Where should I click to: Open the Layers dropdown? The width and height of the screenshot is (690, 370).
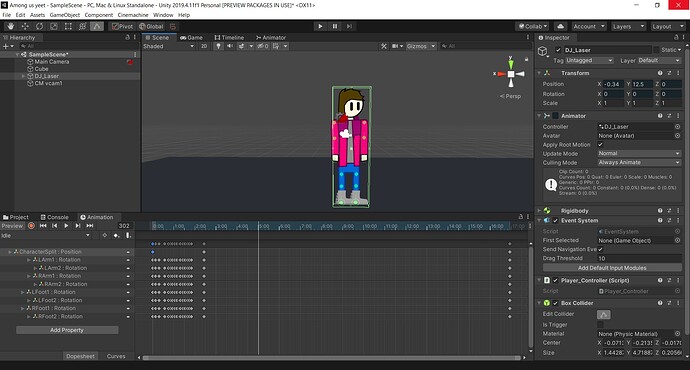[628, 26]
